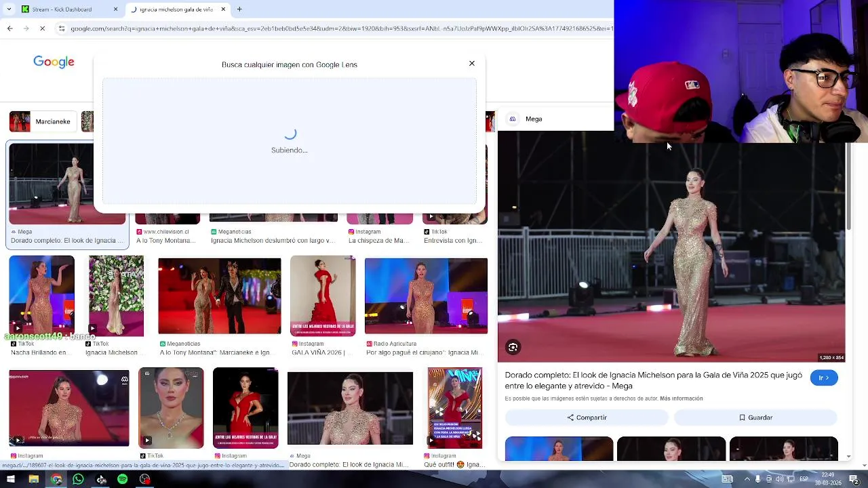Select the Marcianeke filter chip
Viewport: 868px width, 488px height.
coord(41,122)
